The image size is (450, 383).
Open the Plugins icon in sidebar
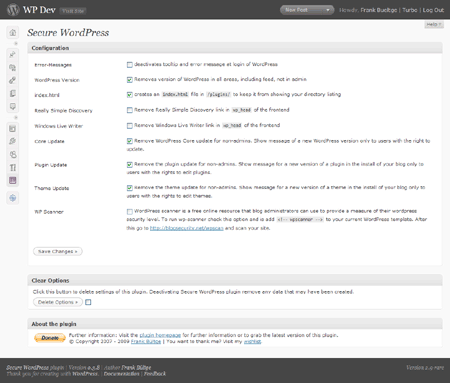tap(13, 141)
